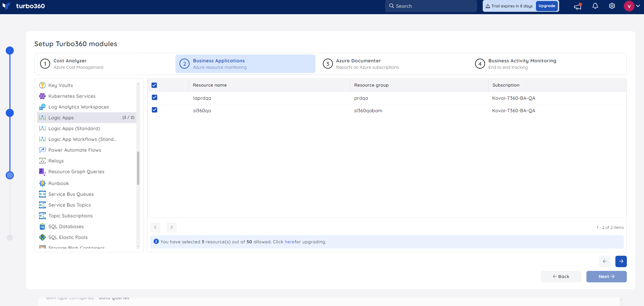
Task: Open Cost Analyzer step
Action: tap(105, 64)
